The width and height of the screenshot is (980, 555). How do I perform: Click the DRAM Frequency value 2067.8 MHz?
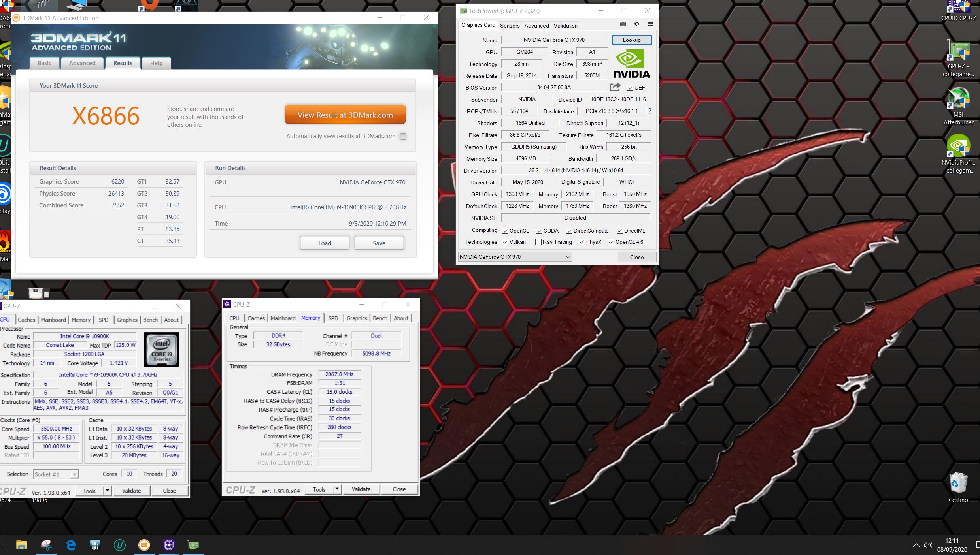(x=339, y=374)
